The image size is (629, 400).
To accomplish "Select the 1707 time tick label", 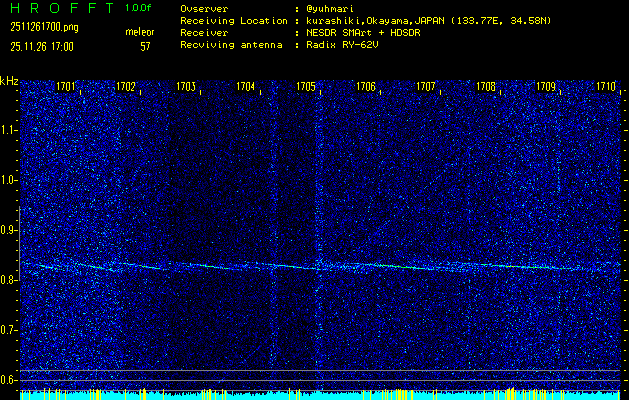I will click(x=426, y=87).
